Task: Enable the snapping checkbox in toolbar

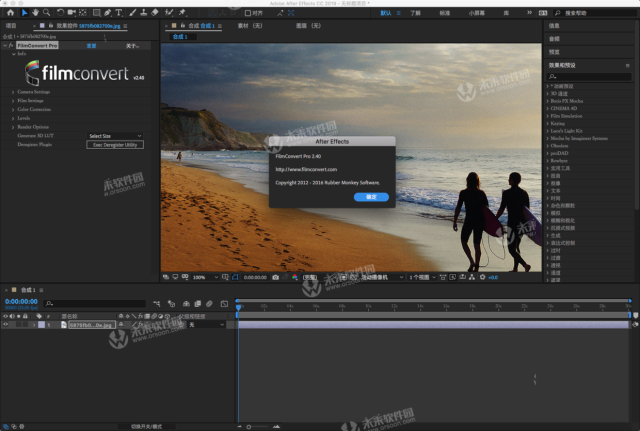Action: 248,13
